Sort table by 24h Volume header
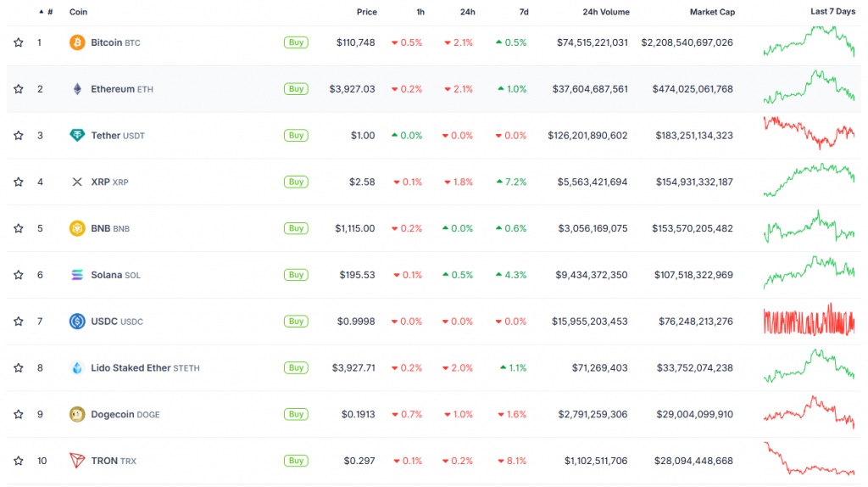Image resolution: width=868 pixels, height=487 pixels. [x=605, y=12]
